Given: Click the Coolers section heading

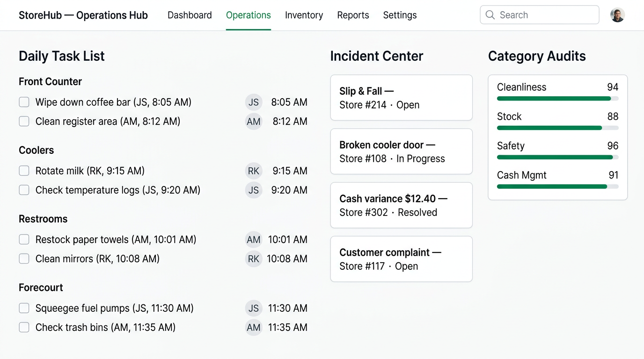Looking at the screenshot, I should (36, 150).
